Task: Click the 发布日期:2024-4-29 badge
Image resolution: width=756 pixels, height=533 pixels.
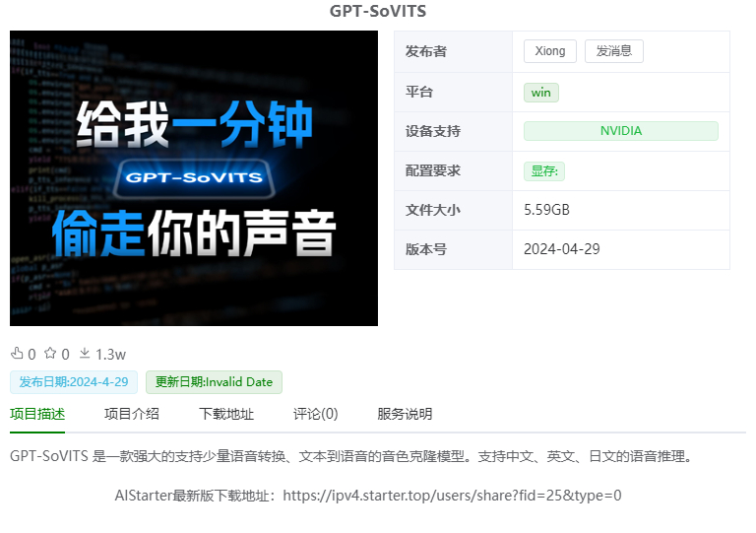Action: tap(74, 382)
